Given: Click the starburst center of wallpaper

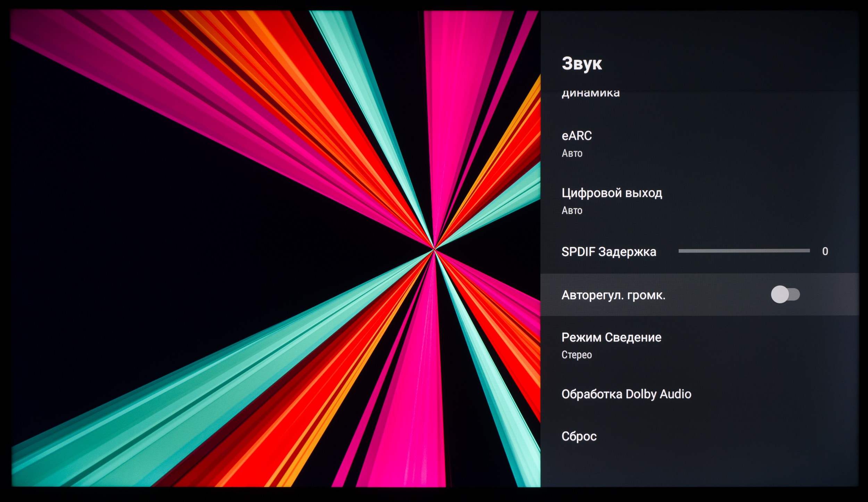Looking at the screenshot, I should point(434,249).
